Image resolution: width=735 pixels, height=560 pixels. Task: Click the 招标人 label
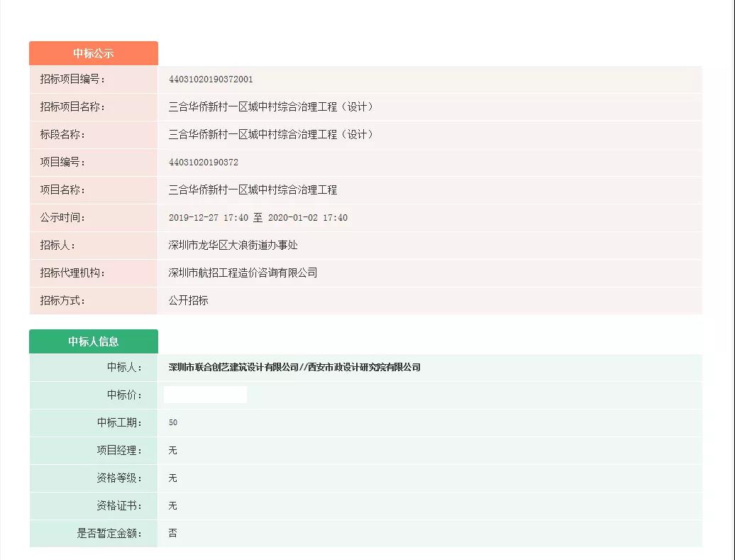pos(57,246)
